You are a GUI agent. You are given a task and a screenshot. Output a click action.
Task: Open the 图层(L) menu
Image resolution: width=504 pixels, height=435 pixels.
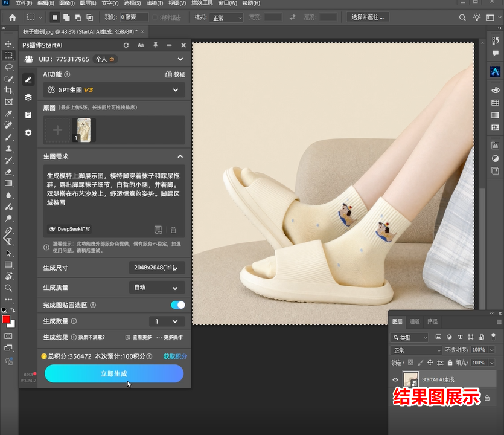(88, 3)
